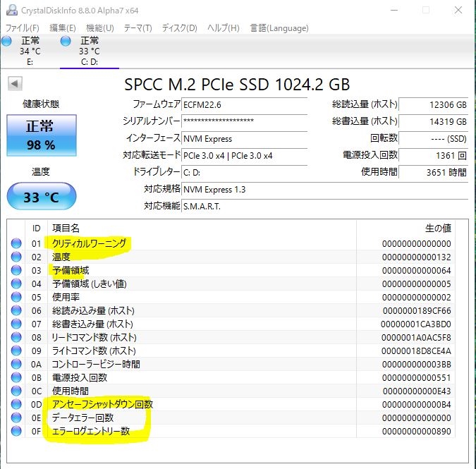Click status orb for ID 01 クリティカルワーニング
This screenshot has width=476, height=469.
tap(16, 243)
